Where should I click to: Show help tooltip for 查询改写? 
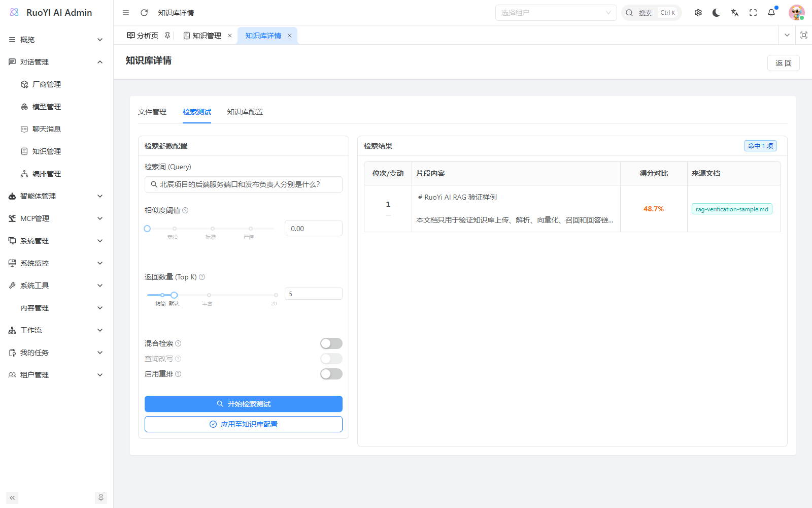point(178,359)
